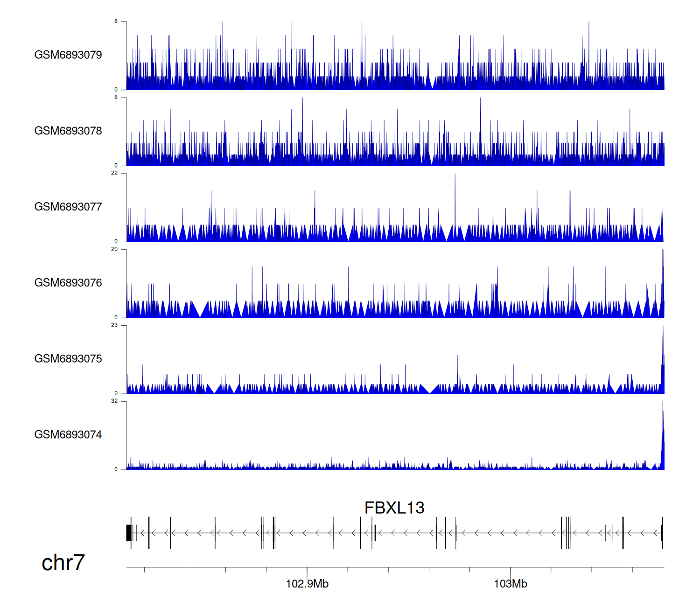The height and width of the screenshot is (616, 700).
Task: Click y-axis maximum 23 on GSM6893075 track
Action: click(x=114, y=325)
